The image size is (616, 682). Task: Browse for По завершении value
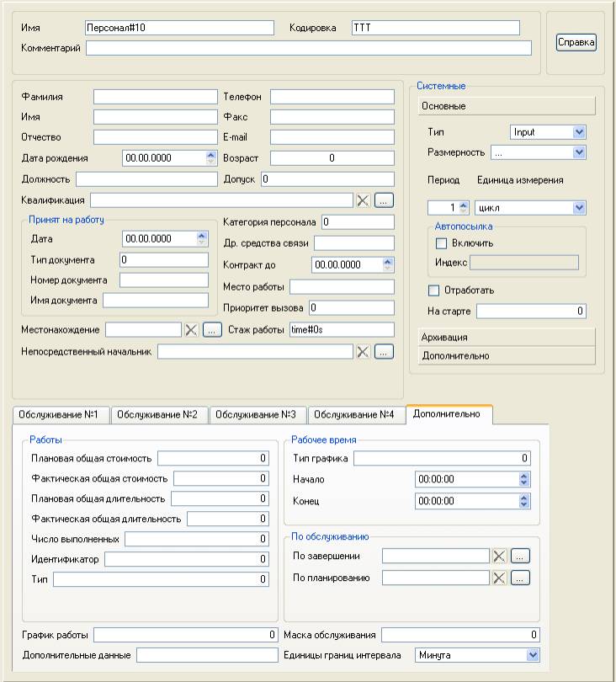coord(520,556)
